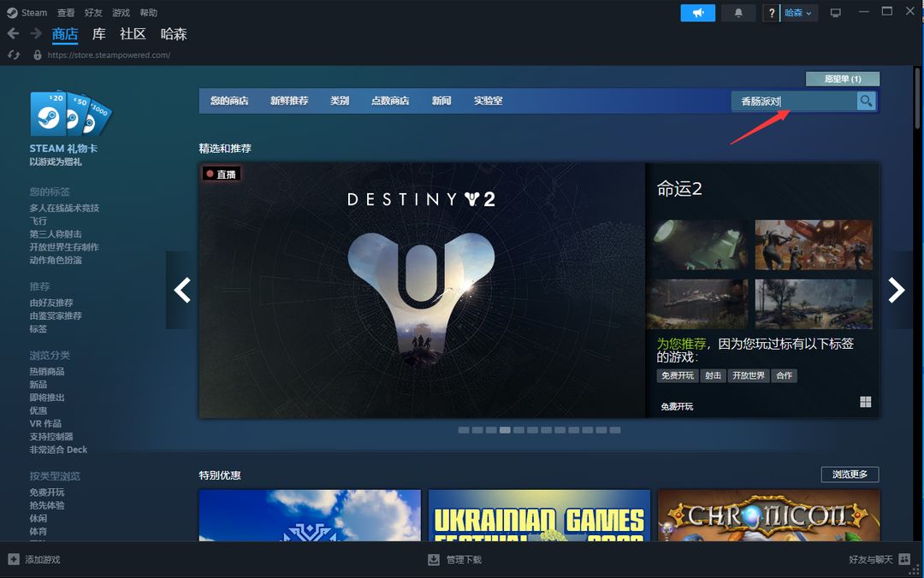Open the 第三人称射击 tag link

pos(56,234)
